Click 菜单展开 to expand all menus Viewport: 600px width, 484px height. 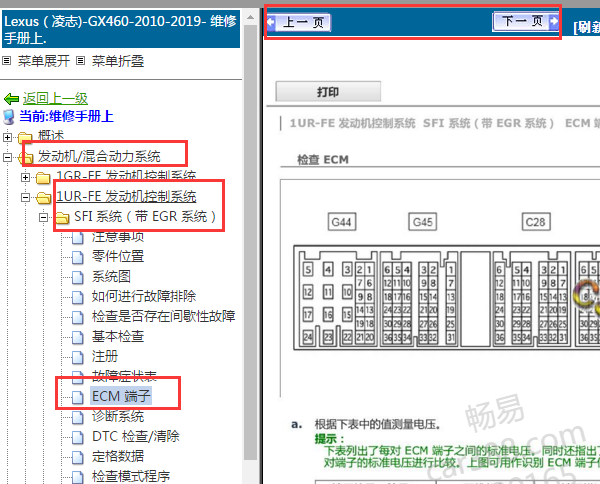(x=44, y=61)
